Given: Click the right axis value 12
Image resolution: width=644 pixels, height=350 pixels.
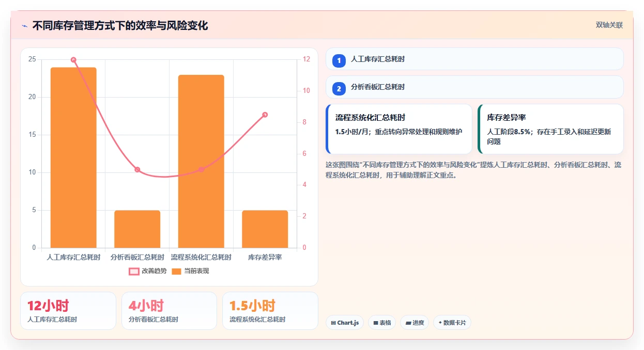Looking at the screenshot, I should point(306,59).
